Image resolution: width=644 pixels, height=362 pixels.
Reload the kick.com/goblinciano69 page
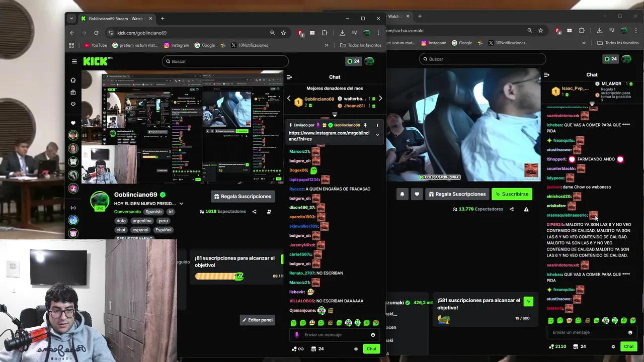tap(96, 33)
